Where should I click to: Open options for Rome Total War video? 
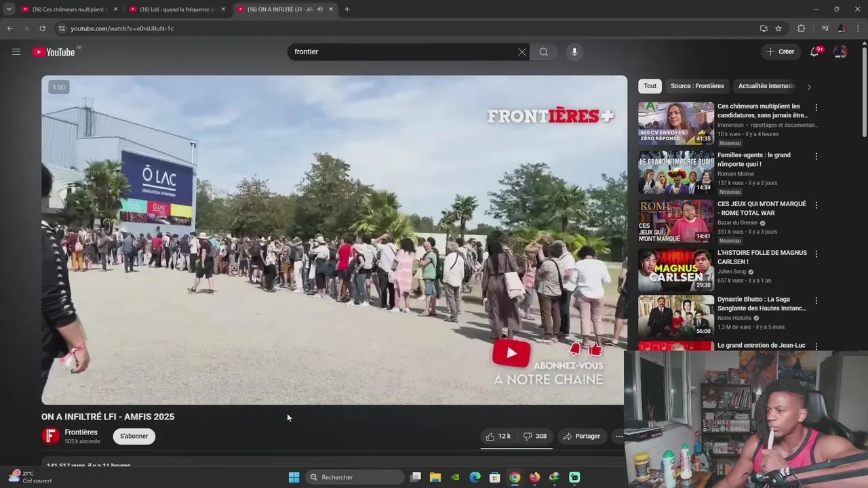point(816,205)
